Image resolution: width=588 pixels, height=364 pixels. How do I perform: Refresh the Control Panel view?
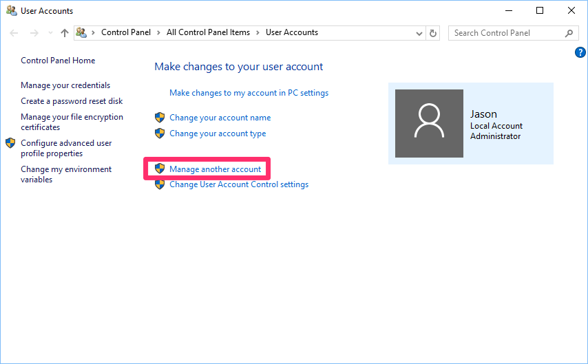pos(433,33)
